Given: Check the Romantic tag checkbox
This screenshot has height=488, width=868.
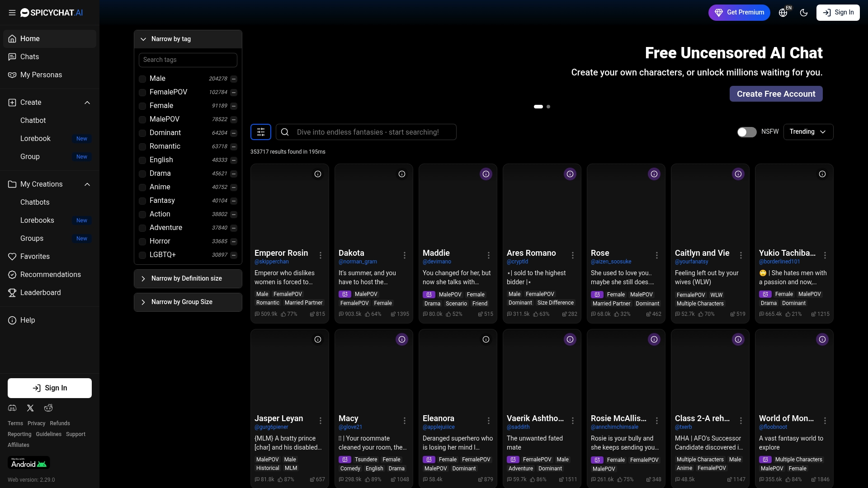Looking at the screenshot, I should point(142,147).
